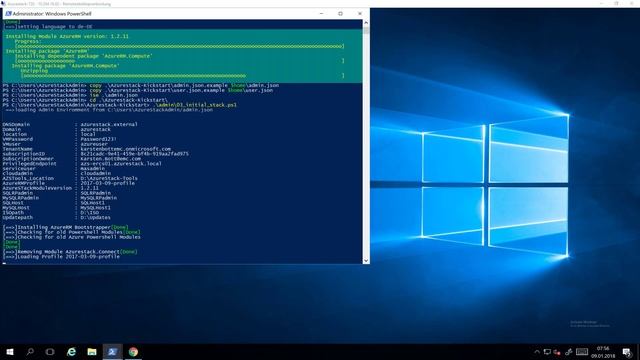Close the Administrator PowerShell window

(x=360, y=13)
